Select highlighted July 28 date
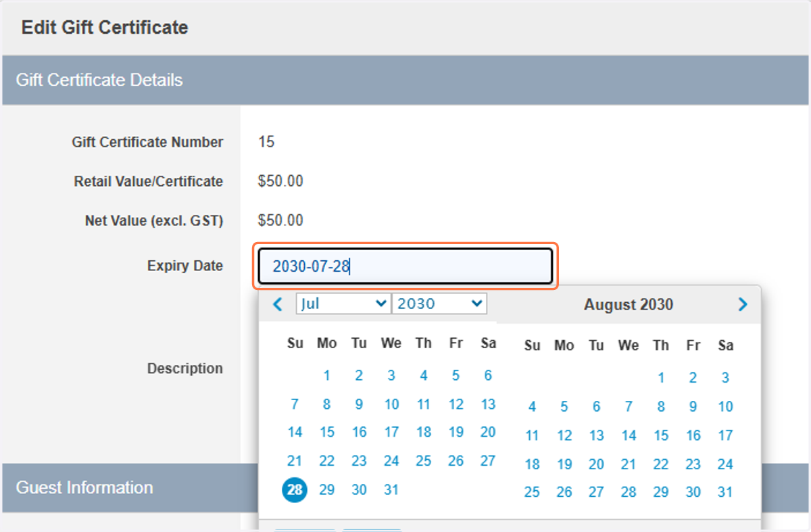Viewport: 811px width, 532px height. (295, 490)
